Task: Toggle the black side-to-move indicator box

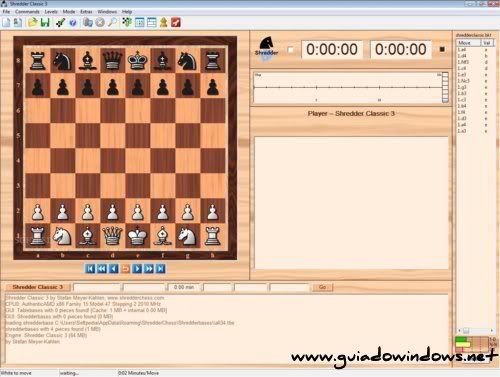Action: (442, 49)
